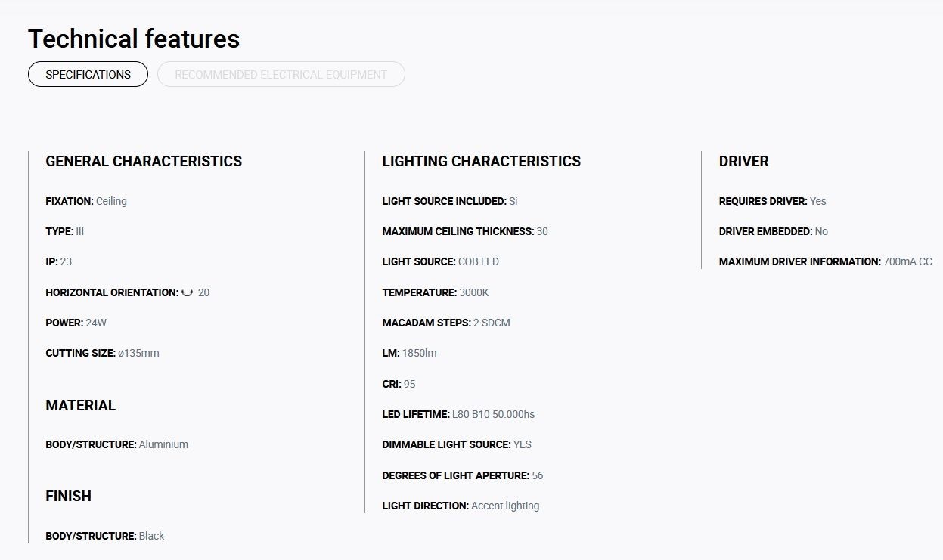Click the Power: 24W row
The width and height of the screenshot is (943, 560).
(76, 323)
